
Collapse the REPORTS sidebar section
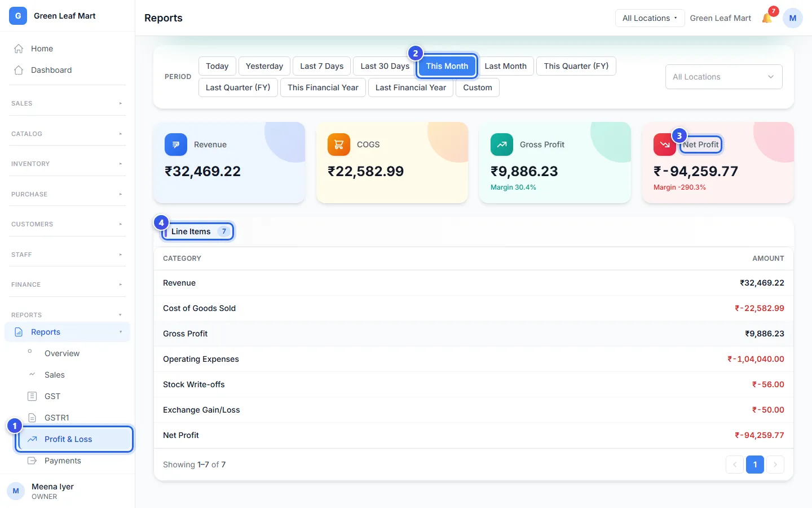(x=67, y=315)
